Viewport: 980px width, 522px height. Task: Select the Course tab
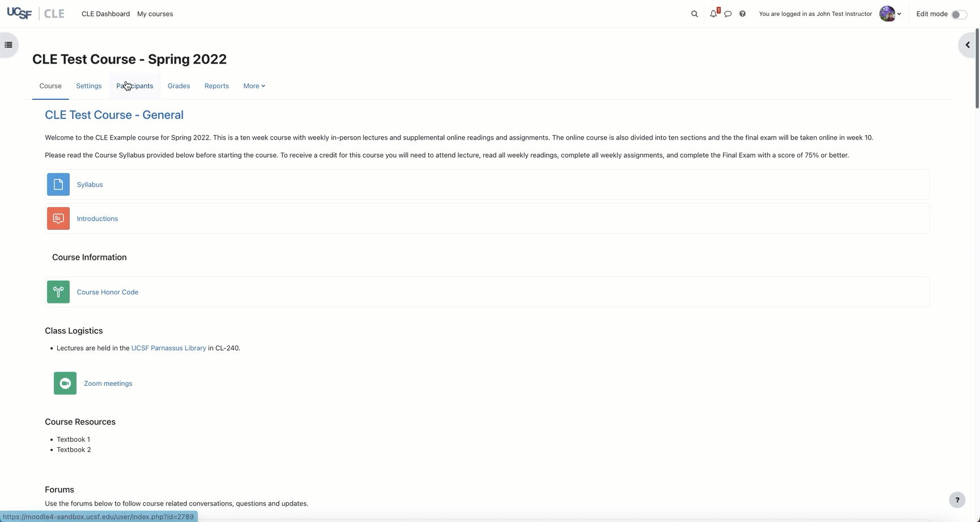coord(50,86)
